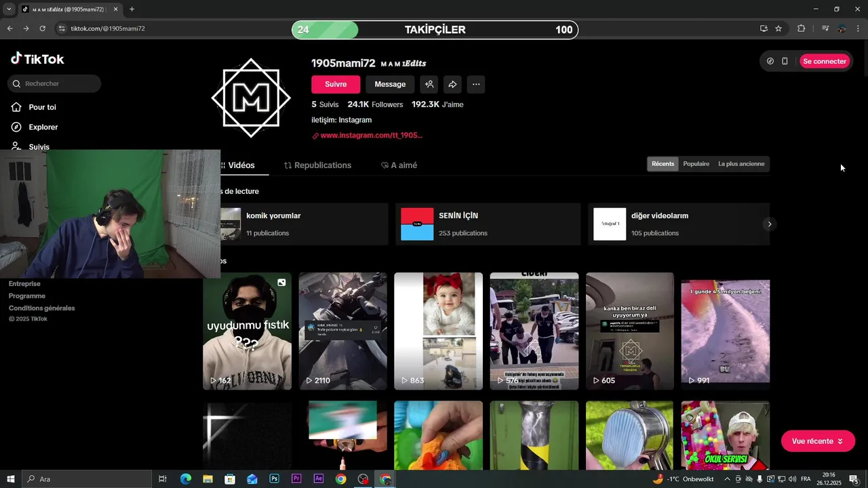Image resolution: width=868 pixels, height=488 pixels.
Task: Launch Photoshop from taskbar
Action: click(x=274, y=479)
